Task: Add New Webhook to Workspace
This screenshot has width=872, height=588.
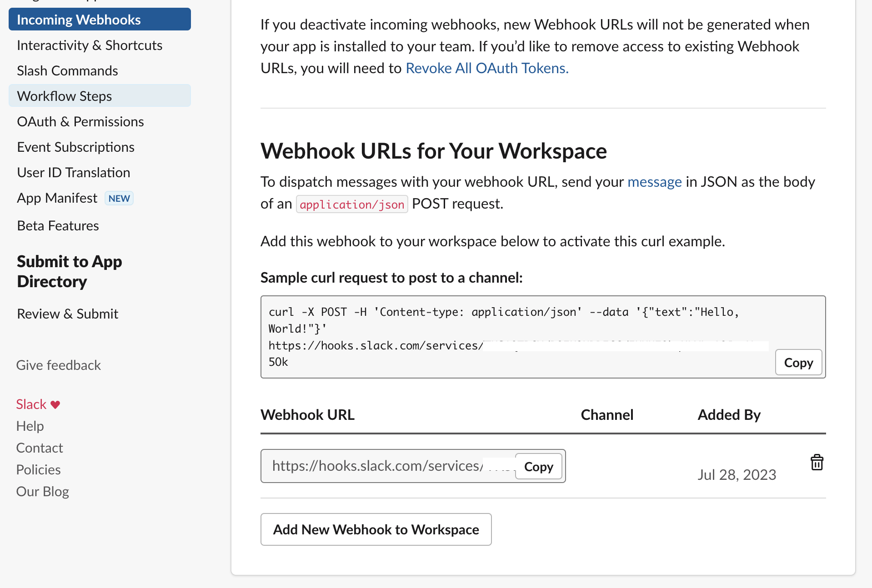Action: pos(376,529)
